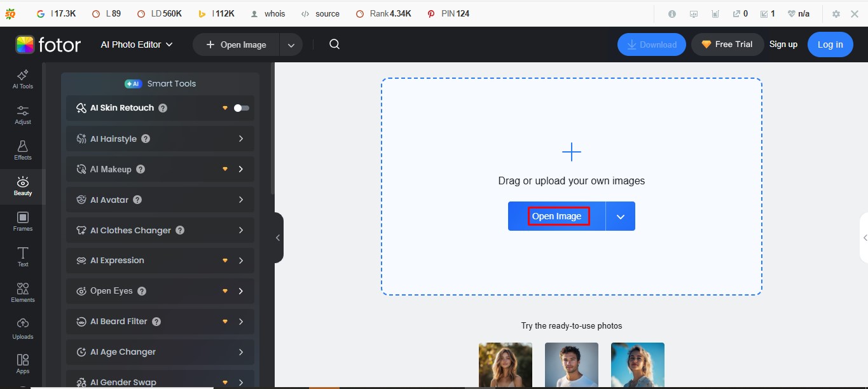This screenshot has height=389, width=868.
Task: Click the Log in button
Action: (830, 44)
